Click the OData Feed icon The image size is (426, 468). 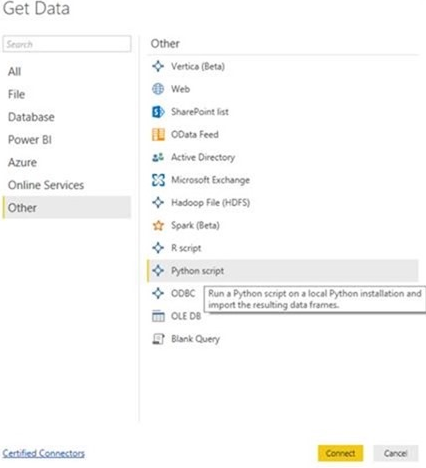tap(158, 134)
